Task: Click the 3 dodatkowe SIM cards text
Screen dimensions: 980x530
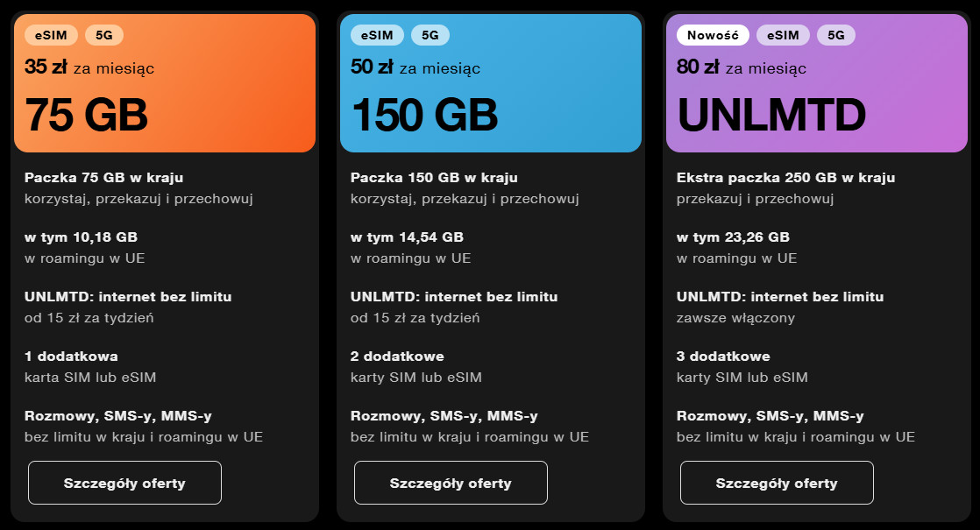Action: [723, 357]
